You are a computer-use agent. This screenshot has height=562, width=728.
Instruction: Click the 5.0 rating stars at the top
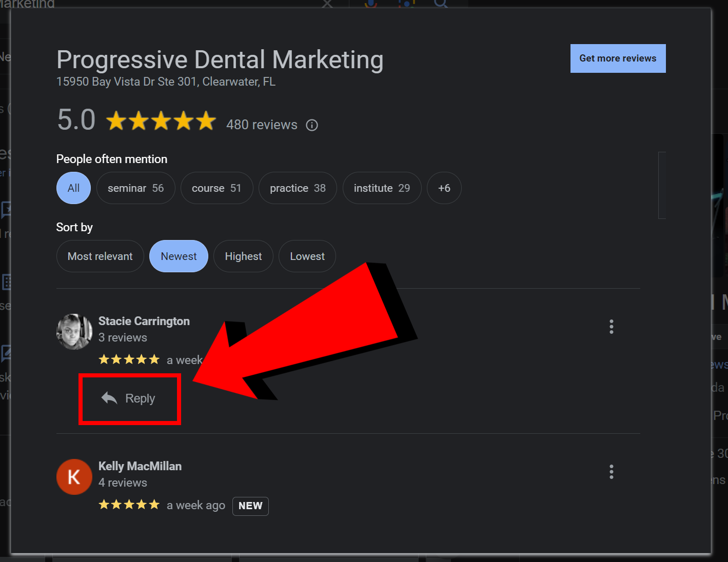[161, 121]
